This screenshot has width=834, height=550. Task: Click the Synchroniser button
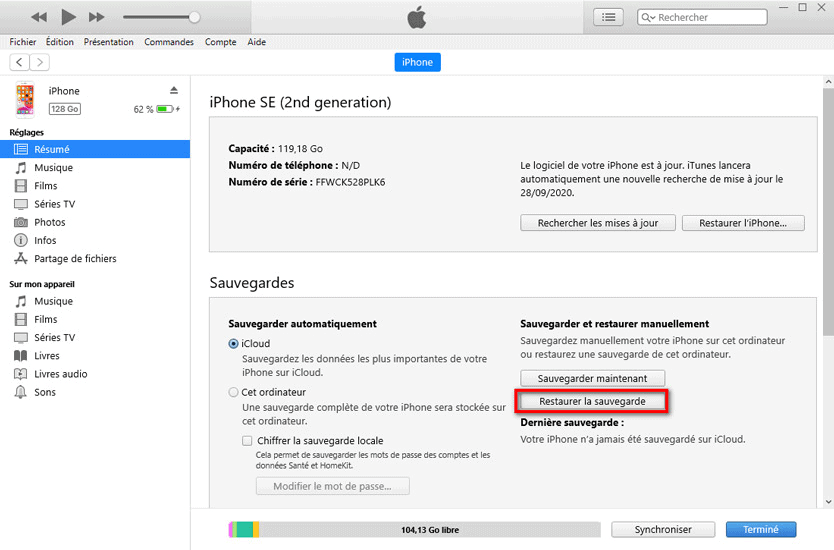[x=662, y=530]
